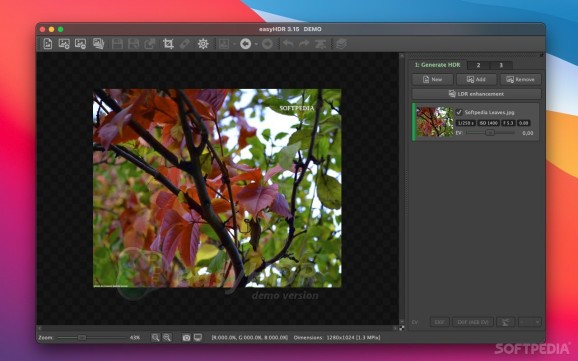Screen dimensions: 578x361
Task: Click the EV slider for Softpedia Leaves.jpg
Action: coord(490,133)
